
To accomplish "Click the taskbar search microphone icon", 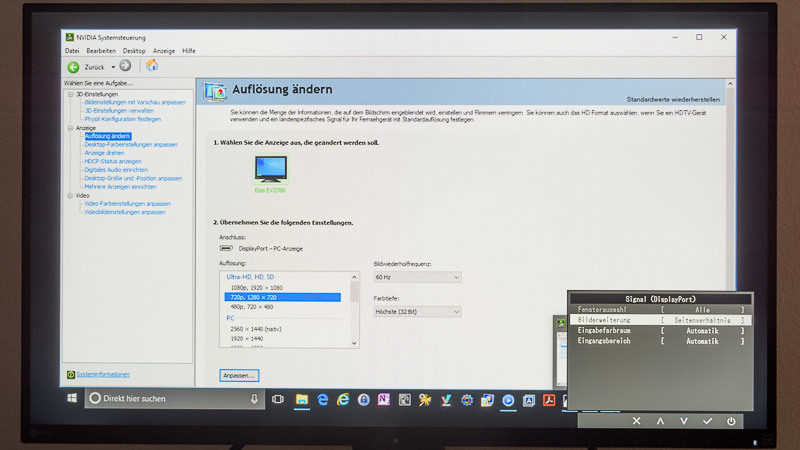I will [x=254, y=399].
